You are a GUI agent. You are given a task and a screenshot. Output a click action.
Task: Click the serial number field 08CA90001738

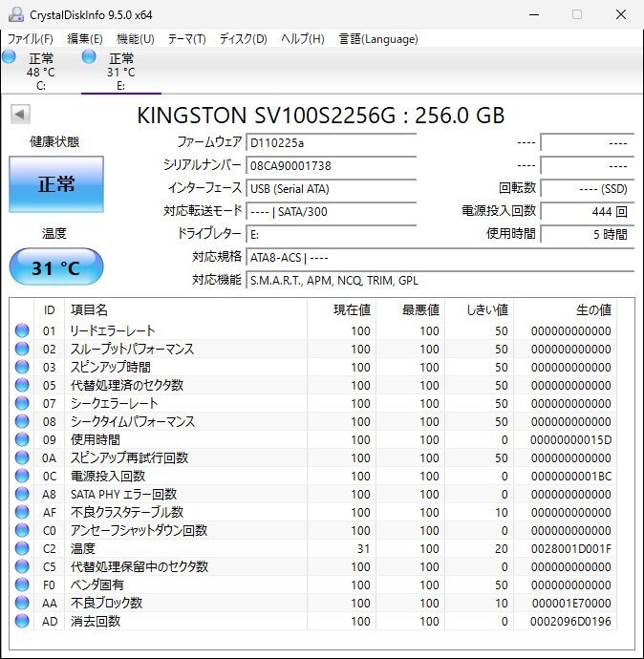pos(331,165)
